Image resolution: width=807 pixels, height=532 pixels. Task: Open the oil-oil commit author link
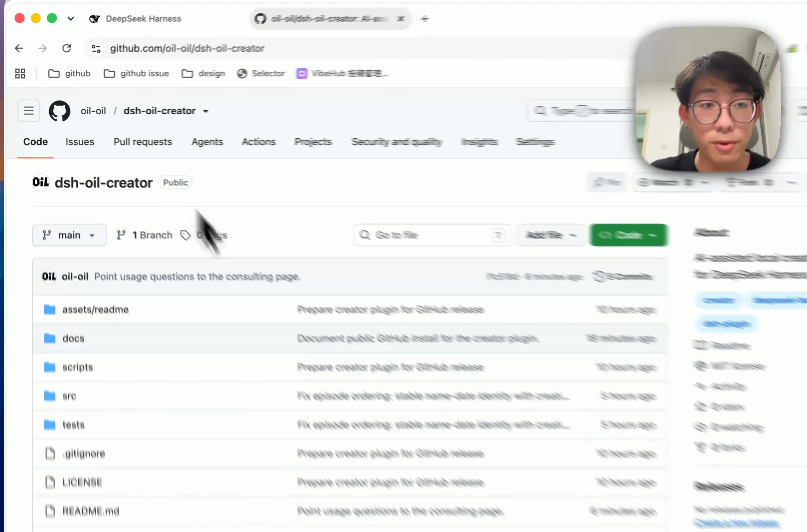[x=75, y=277]
